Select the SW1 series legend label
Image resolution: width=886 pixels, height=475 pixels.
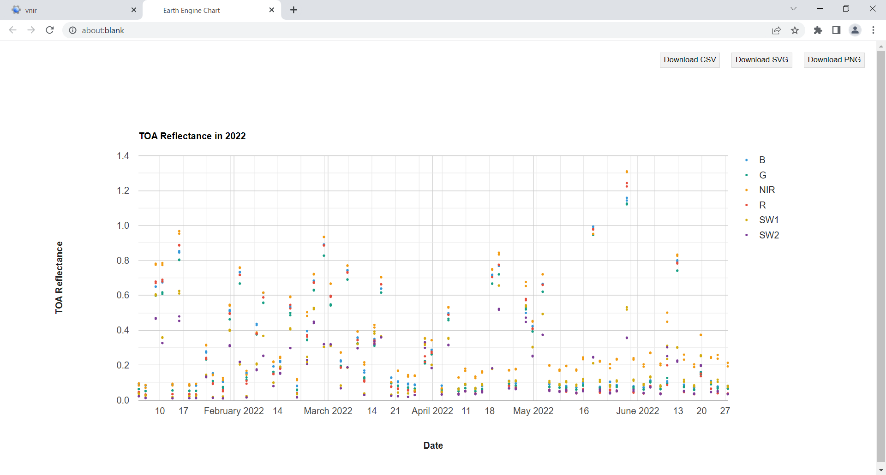click(x=769, y=220)
